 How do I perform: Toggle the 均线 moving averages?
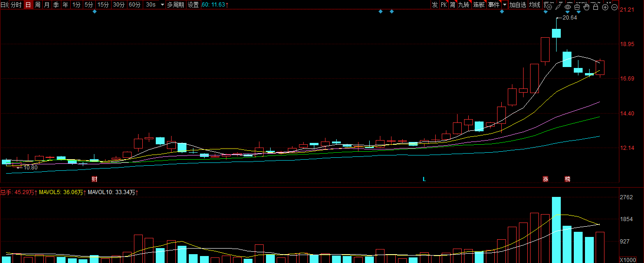(535, 5)
